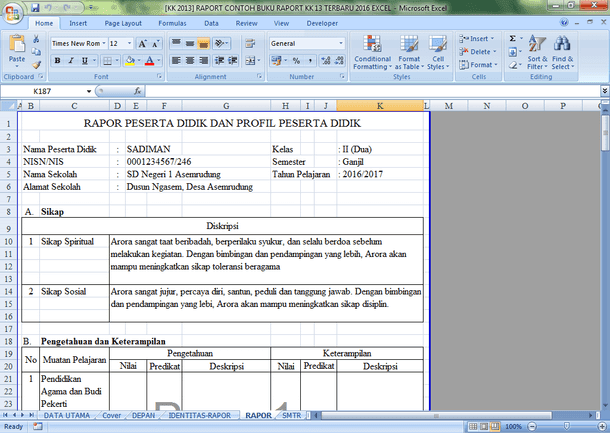Switch to the Insert ribbon tab
The image size is (610, 433).
click(x=78, y=23)
